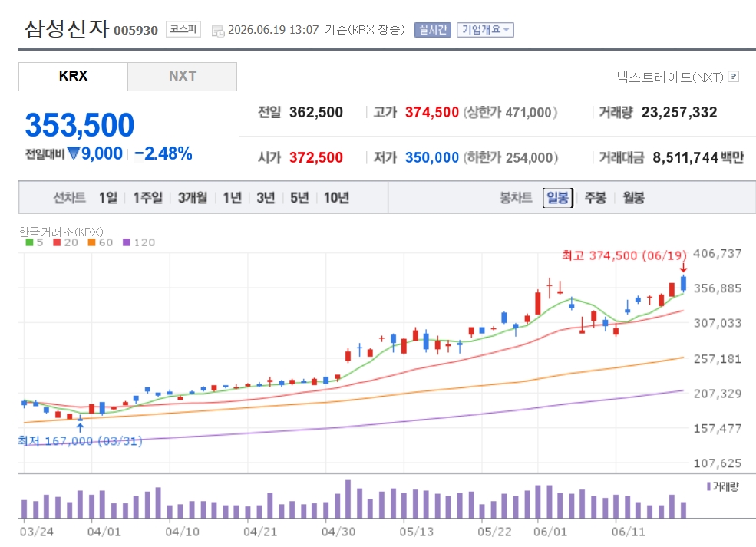This screenshot has width=756, height=547.
Task: Select the 3년 line chart range
Action: tap(266, 198)
